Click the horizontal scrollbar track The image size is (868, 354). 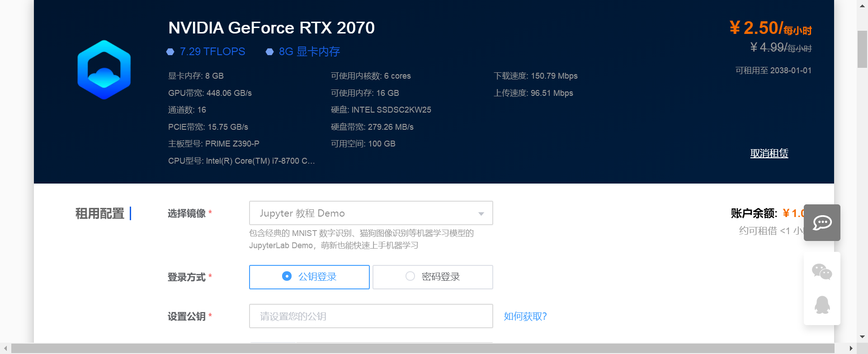point(423,348)
